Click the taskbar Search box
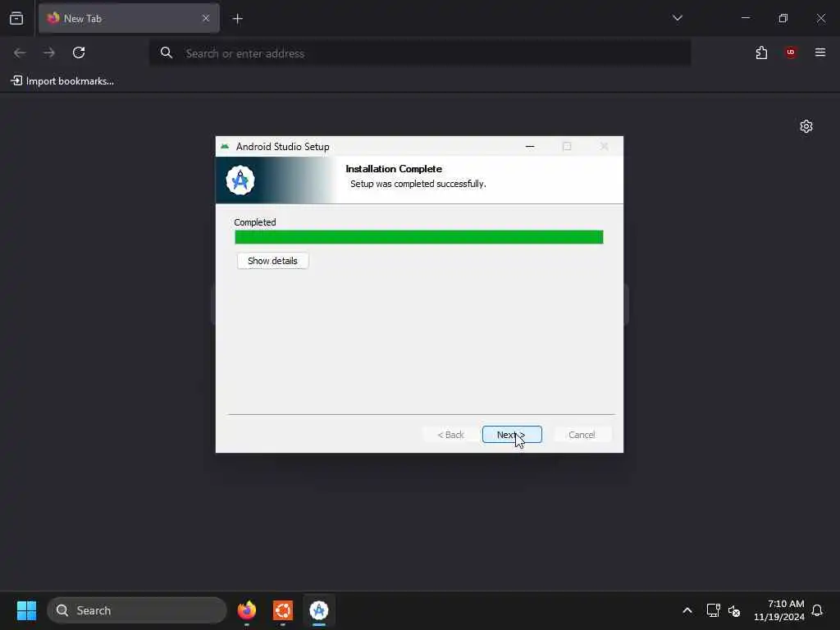840x630 pixels. tap(137, 610)
